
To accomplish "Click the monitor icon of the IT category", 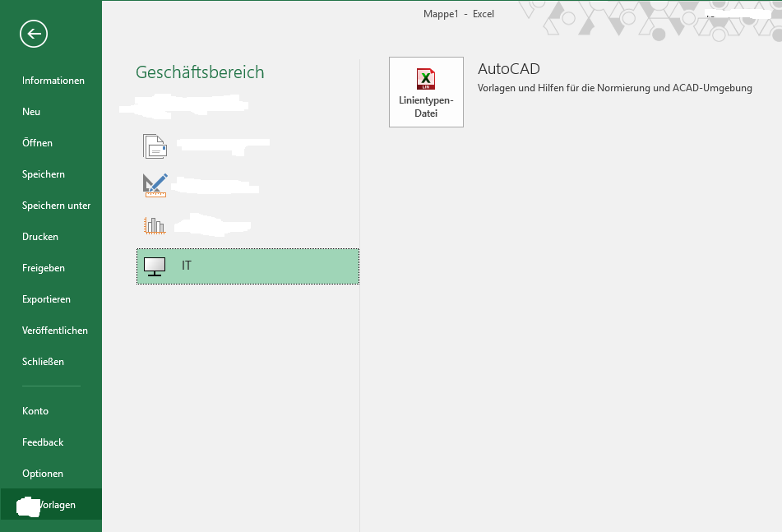I will [x=155, y=266].
